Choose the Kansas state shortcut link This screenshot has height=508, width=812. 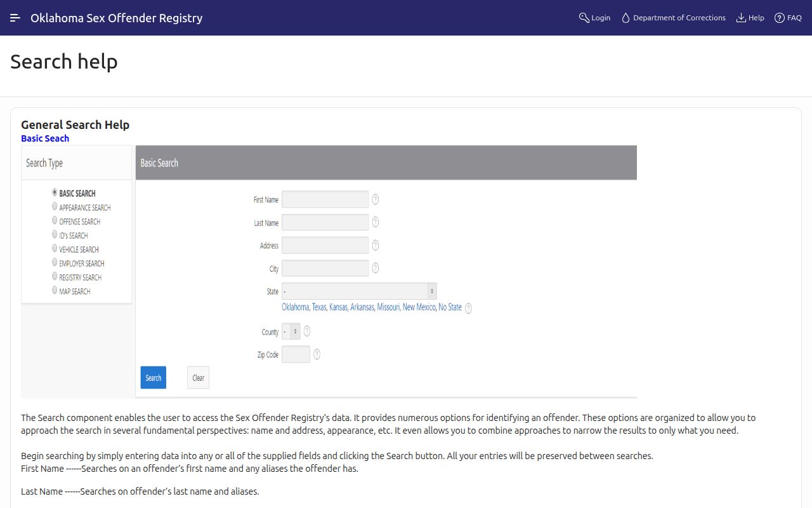[x=339, y=307]
